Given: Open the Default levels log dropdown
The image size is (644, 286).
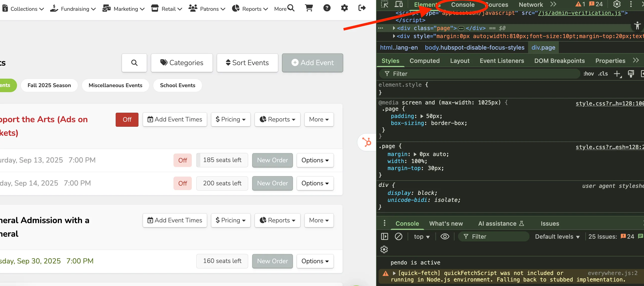Looking at the screenshot, I should click(557, 237).
